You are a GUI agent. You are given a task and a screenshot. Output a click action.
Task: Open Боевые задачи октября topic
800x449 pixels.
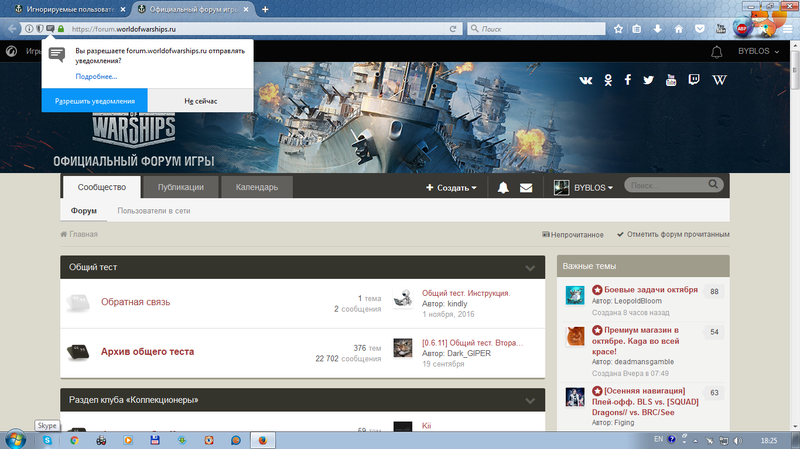click(x=651, y=290)
